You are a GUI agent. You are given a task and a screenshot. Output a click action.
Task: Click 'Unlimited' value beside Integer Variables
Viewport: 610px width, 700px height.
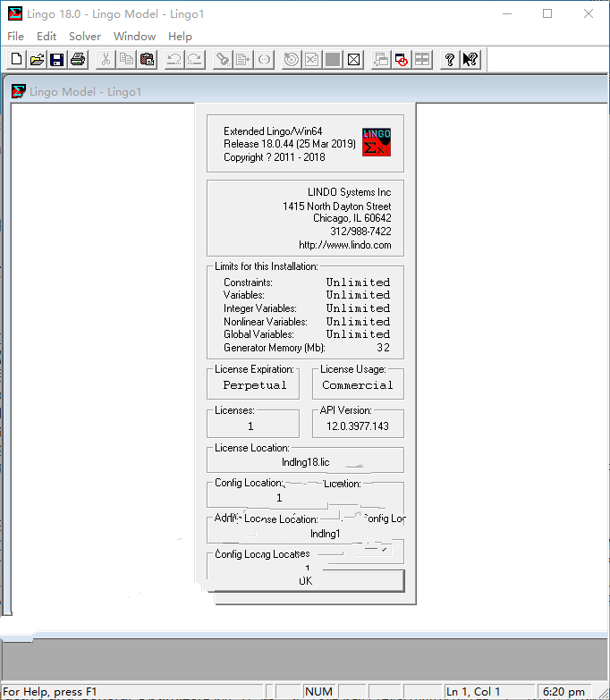tap(358, 308)
